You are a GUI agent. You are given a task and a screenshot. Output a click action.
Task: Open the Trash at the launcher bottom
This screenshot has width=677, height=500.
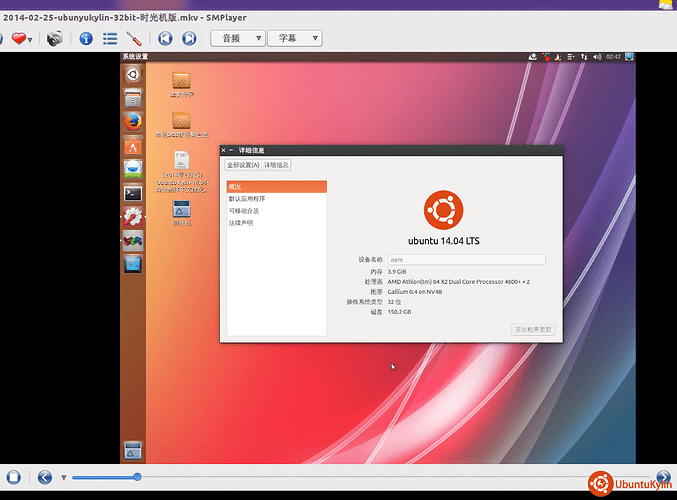[133, 450]
